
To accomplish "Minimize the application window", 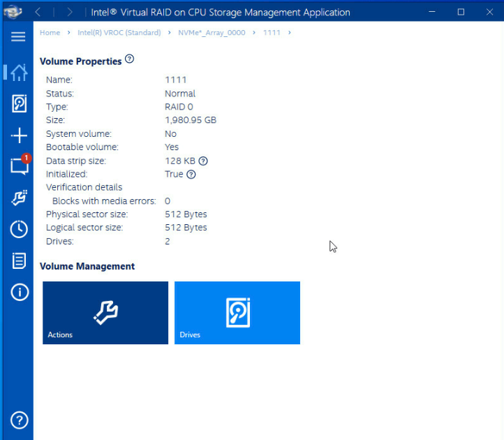I will (432, 12).
